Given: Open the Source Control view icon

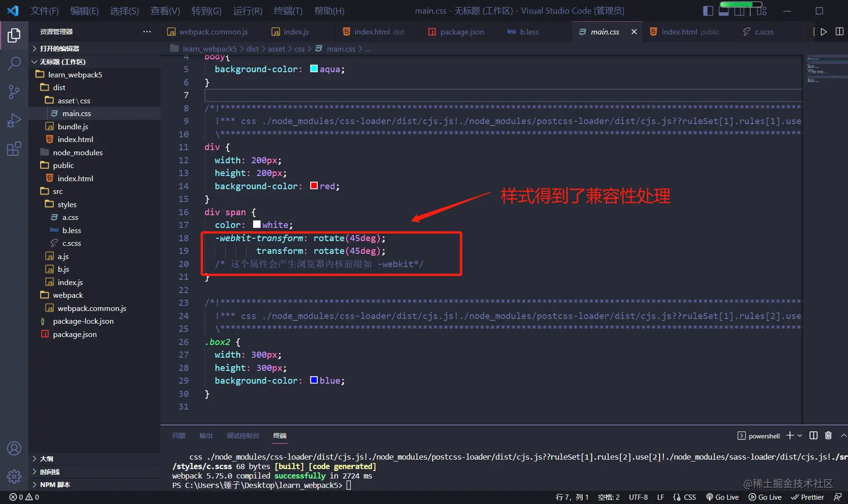Looking at the screenshot, I should pyautogui.click(x=14, y=92).
